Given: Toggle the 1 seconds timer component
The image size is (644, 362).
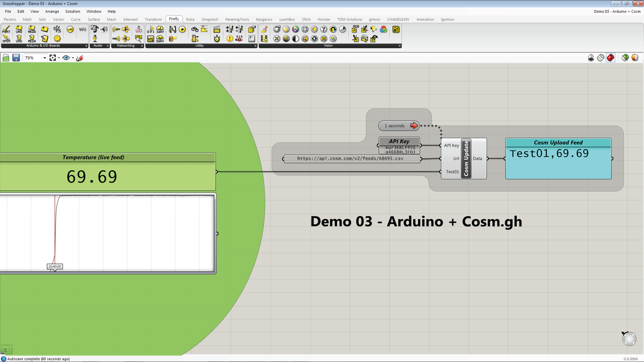Looking at the screenshot, I should click(x=399, y=126).
